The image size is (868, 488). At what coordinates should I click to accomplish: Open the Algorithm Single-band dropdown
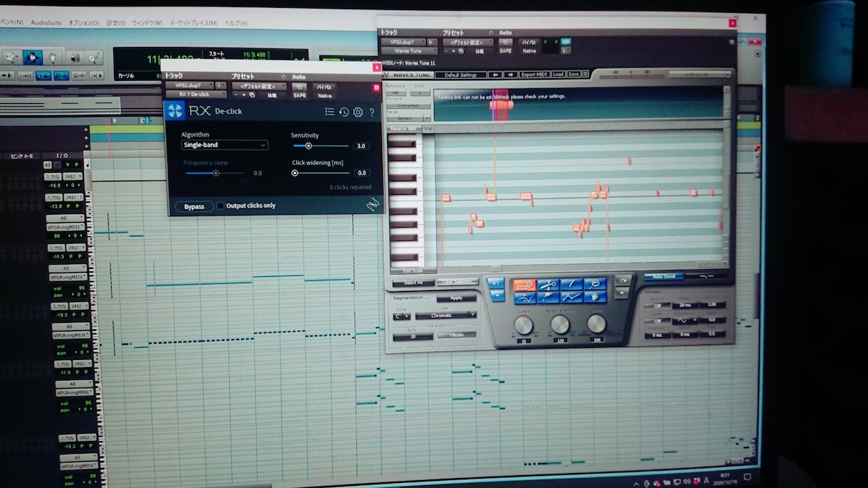225,145
